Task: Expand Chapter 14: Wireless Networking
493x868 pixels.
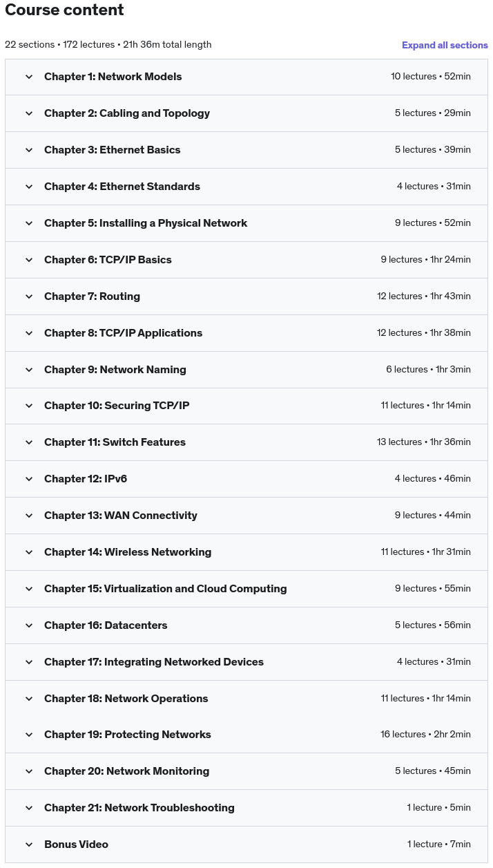Action: tap(246, 552)
